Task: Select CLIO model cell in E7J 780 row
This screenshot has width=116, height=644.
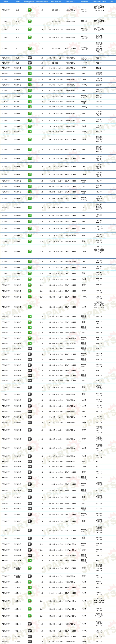Action: (18, 29)
